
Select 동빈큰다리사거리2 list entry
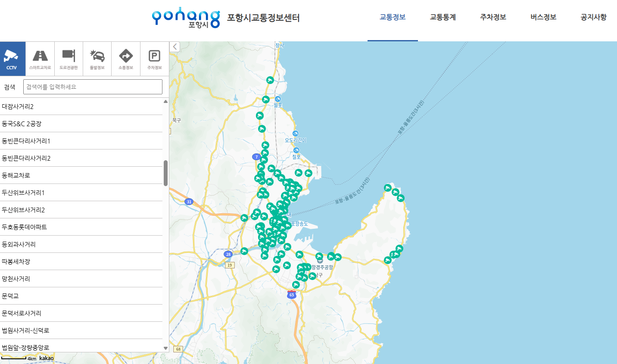point(81,158)
